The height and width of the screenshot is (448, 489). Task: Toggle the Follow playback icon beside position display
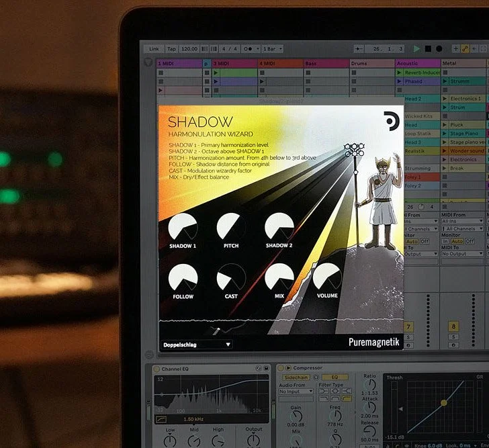[x=359, y=48]
